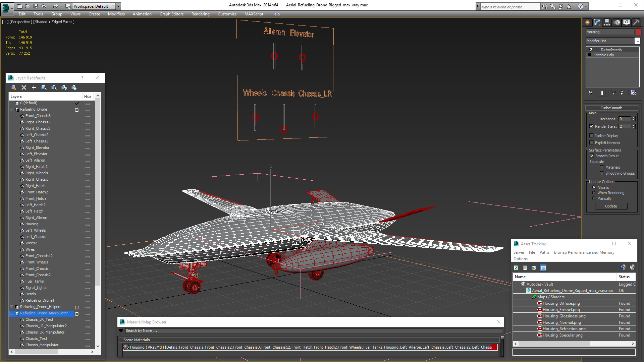This screenshot has height=362, width=644.
Task: Click Refresh icon in Asset Tracking
Action: (x=516, y=268)
